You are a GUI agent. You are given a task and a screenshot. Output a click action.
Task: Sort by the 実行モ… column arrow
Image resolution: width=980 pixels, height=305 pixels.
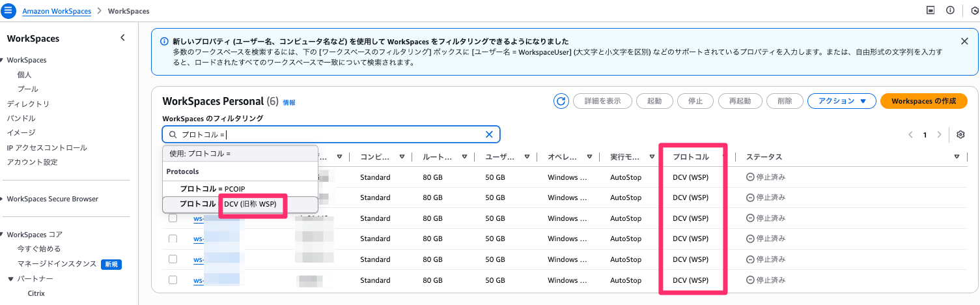(653, 157)
